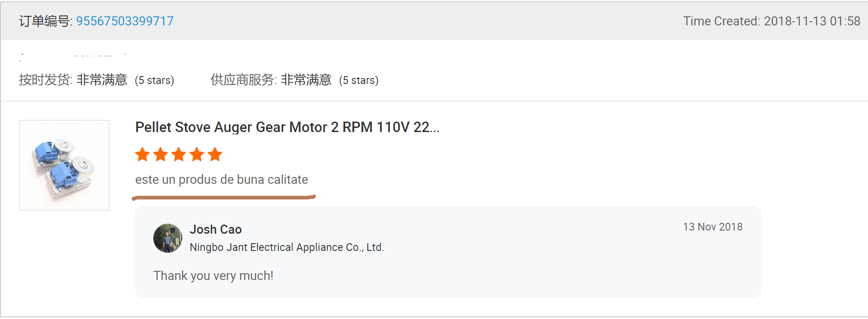Click Josh Cao's profile avatar
The height and width of the screenshot is (319, 868).
[168, 238]
